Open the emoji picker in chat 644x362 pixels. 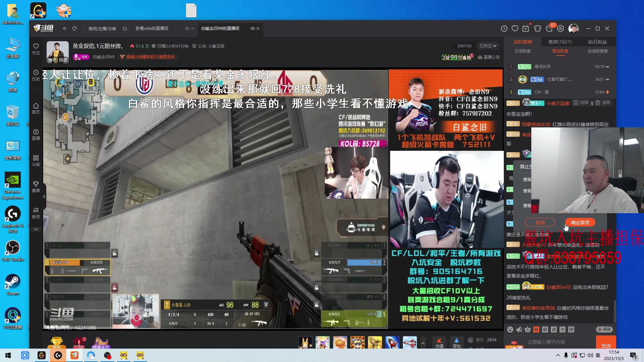tap(510, 329)
